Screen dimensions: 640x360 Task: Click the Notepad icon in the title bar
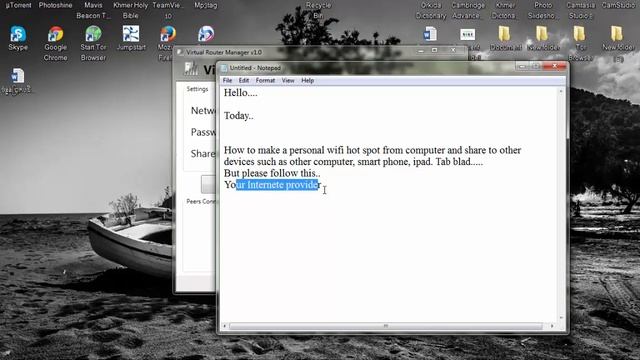click(224, 68)
